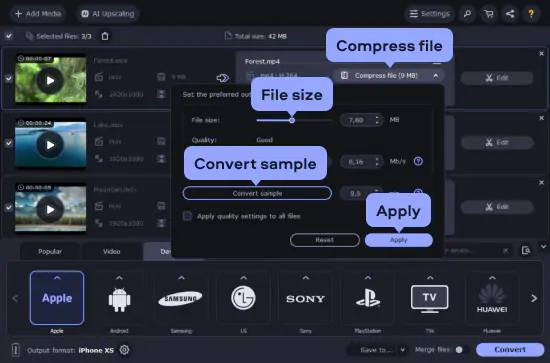
Task: Open the shopping cart icon
Action: click(489, 14)
